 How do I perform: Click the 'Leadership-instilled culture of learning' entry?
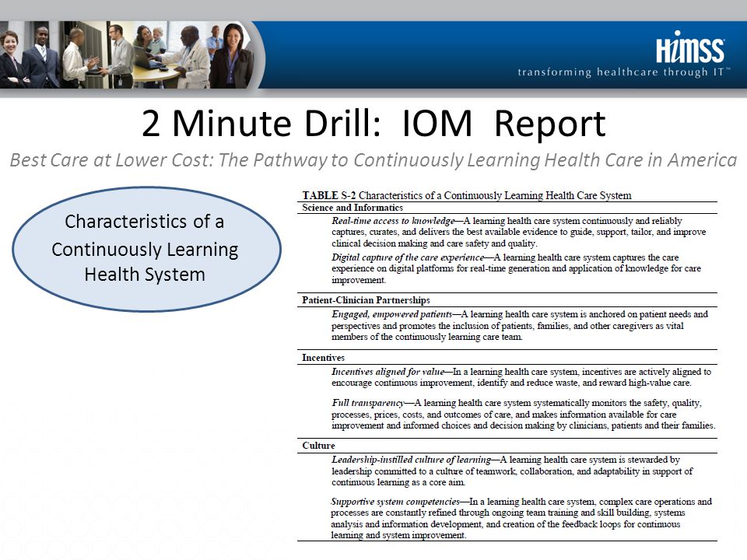pos(512,471)
